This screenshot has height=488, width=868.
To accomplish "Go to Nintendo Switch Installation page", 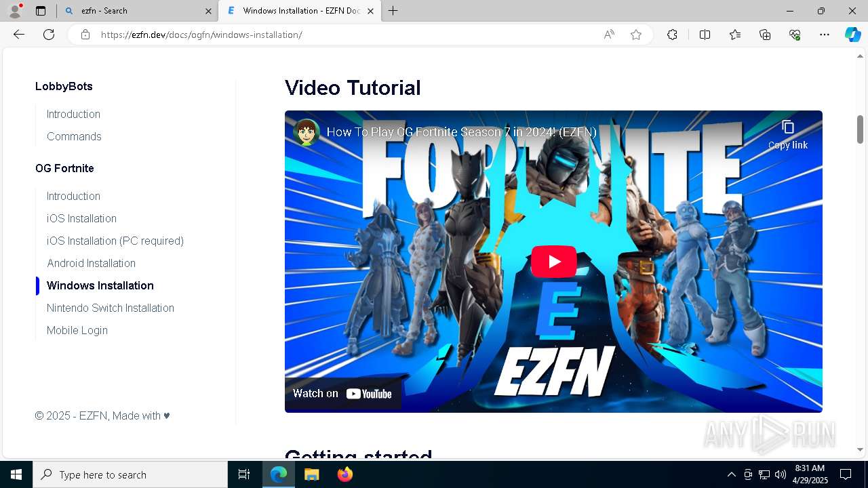I will coord(111,308).
